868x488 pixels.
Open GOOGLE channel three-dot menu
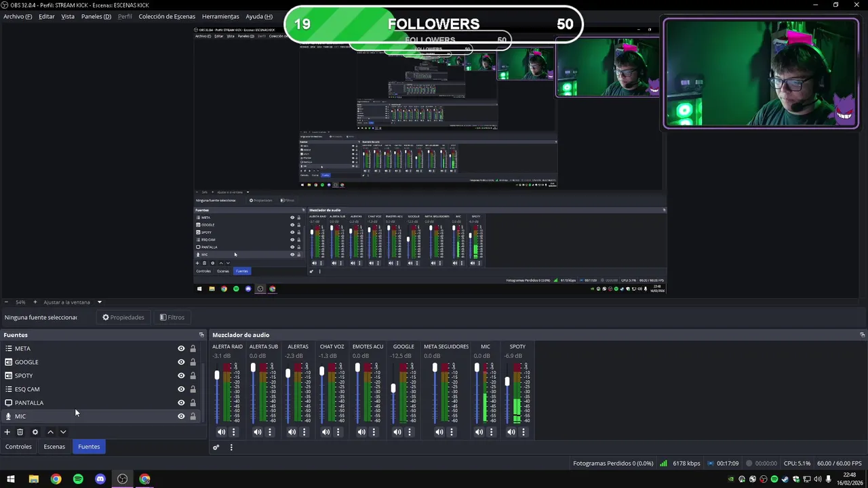coord(410,432)
